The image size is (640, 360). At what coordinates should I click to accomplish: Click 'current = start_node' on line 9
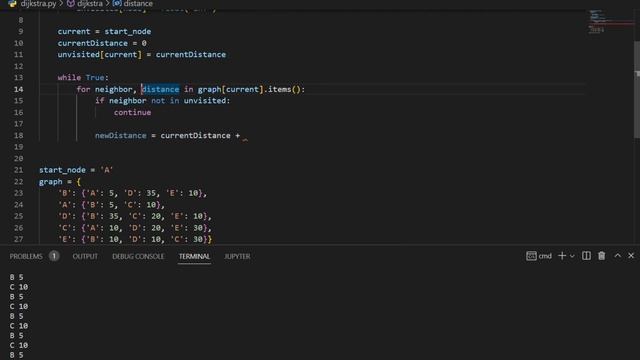(x=104, y=31)
